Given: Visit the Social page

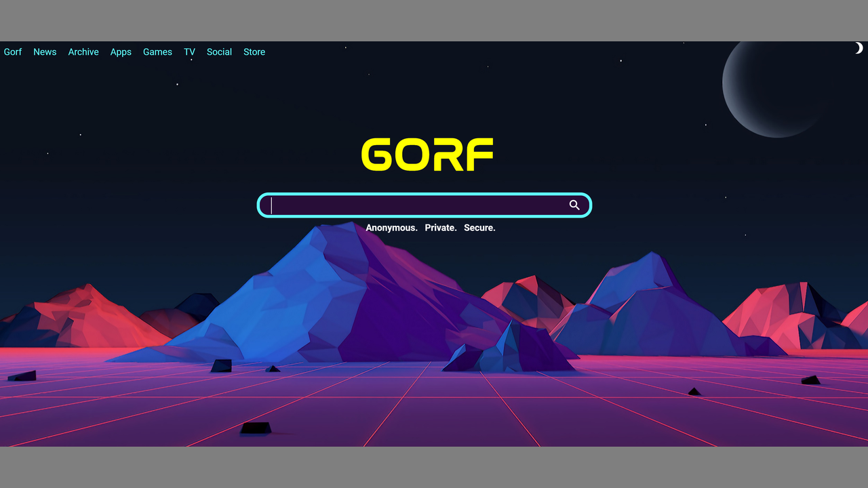Looking at the screenshot, I should [219, 52].
